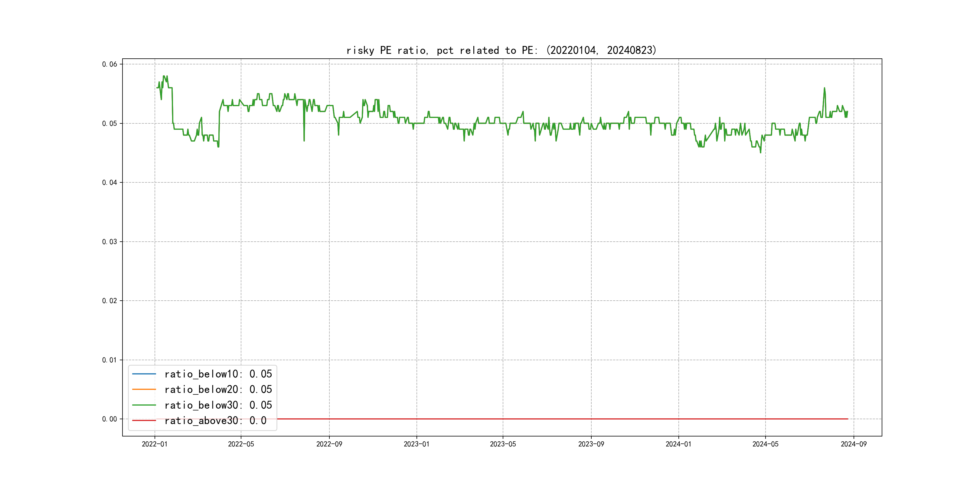
Task: Select the ratio_above30: 0.0 legend label
Action: (215, 420)
